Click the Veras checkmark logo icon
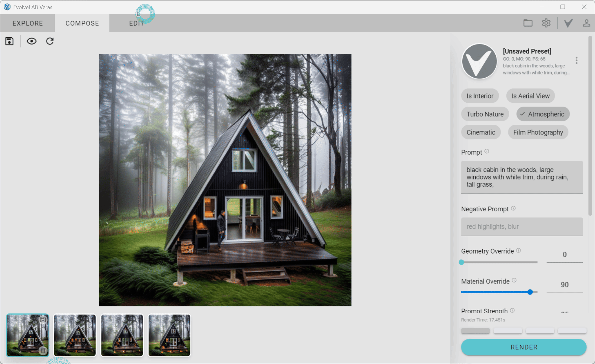Viewport: 595px width, 364px height. [568, 23]
